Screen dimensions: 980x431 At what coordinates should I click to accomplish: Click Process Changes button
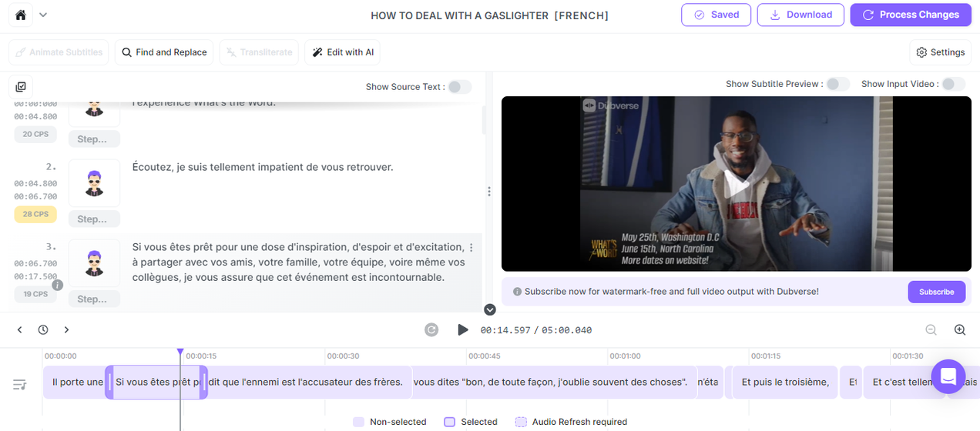tap(911, 15)
